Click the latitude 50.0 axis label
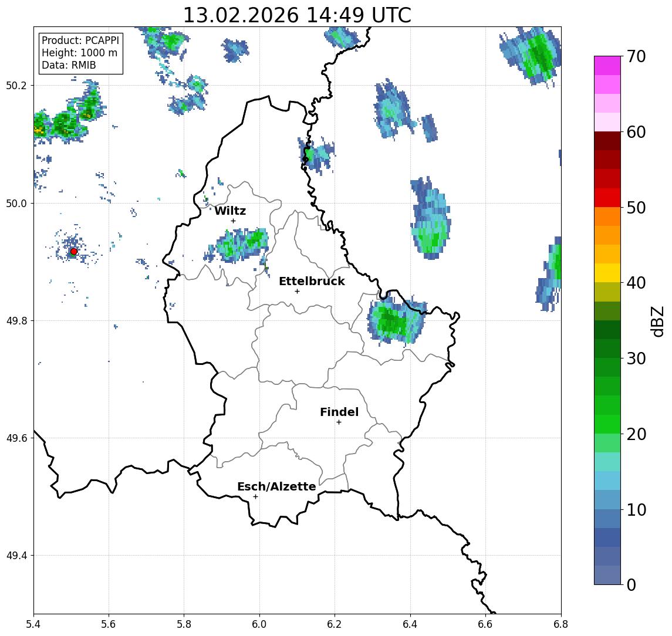This screenshot has height=636, width=672. pyautogui.click(x=16, y=203)
